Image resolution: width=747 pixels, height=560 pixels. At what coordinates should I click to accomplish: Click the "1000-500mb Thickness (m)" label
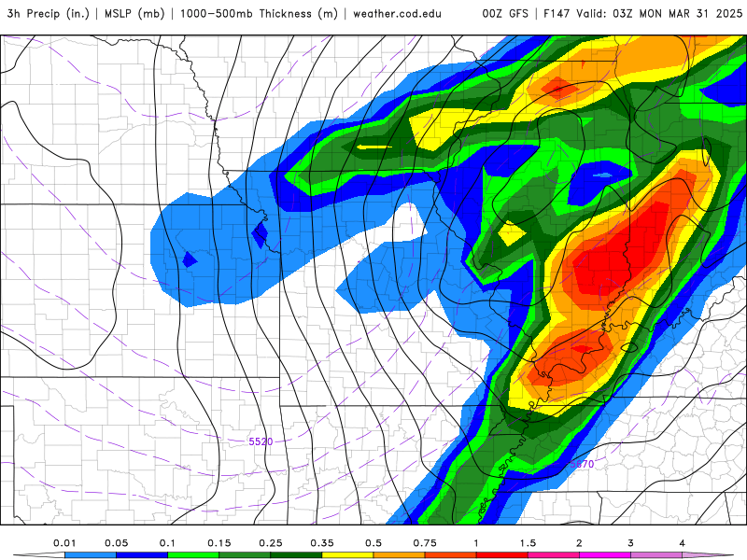point(259,14)
